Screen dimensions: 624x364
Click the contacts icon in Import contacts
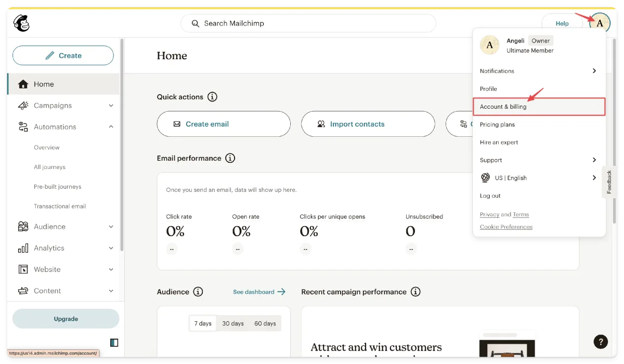[321, 124]
